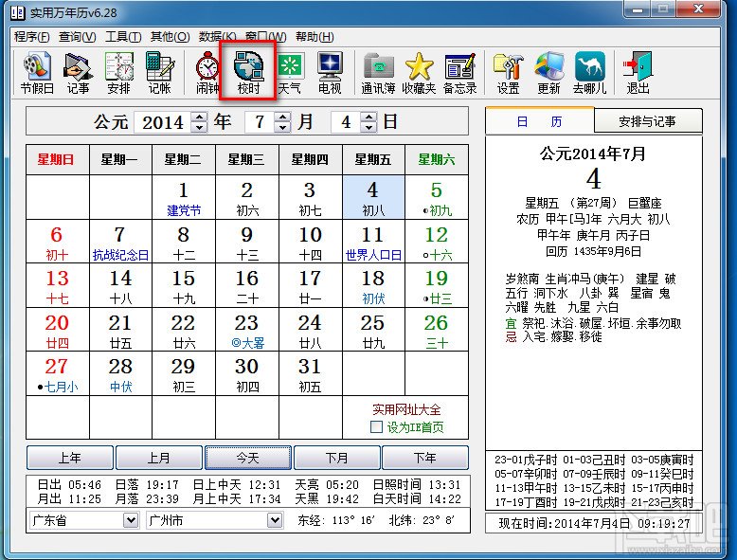The height and width of the screenshot is (560, 737).
Task: Click the 现在时间 current time display
Action: pyautogui.click(x=594, y=523)
